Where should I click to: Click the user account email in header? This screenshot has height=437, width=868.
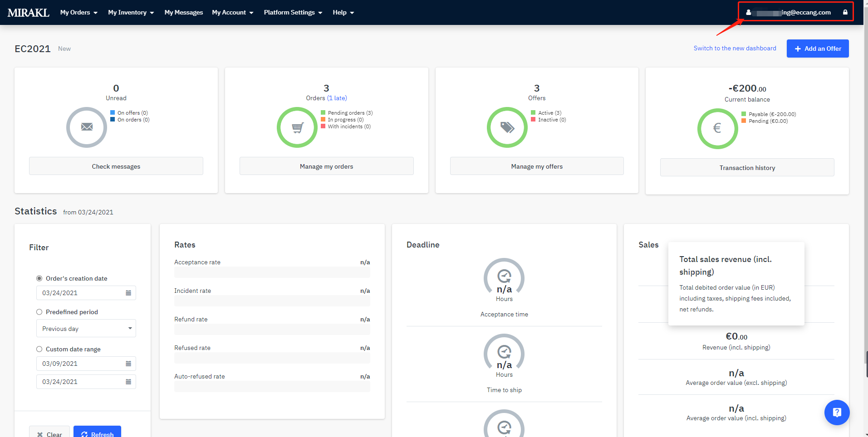[x=791, y=13]
